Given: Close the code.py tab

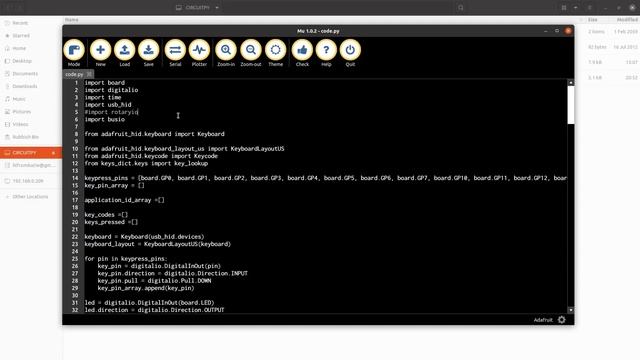Looking at the screenshot, I should click(x=89, y=74).
